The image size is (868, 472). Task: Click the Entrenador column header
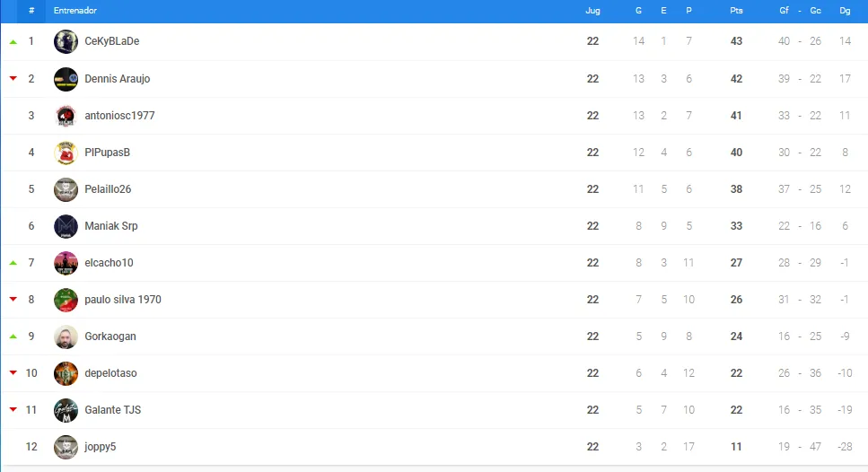tap(75, 11)
